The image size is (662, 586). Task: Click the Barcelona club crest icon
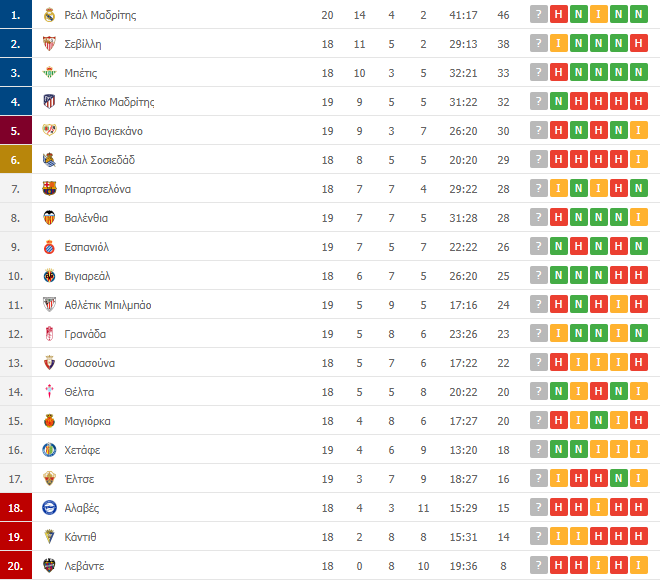click(x=49, y=189)
